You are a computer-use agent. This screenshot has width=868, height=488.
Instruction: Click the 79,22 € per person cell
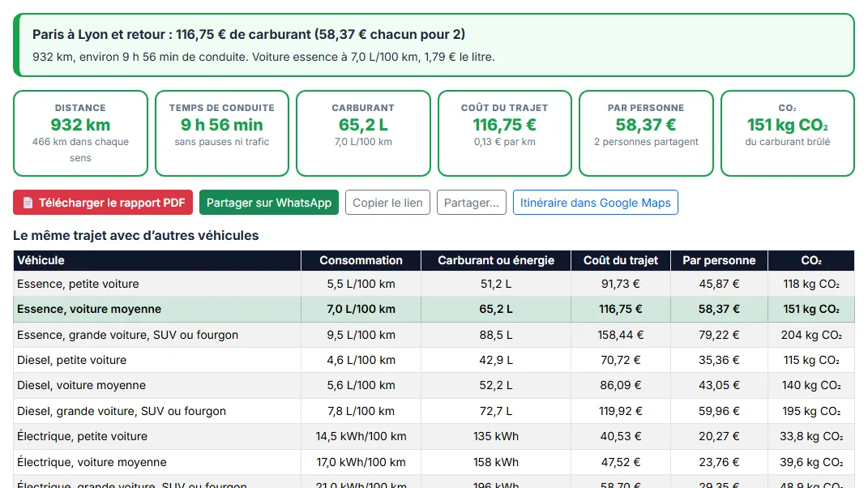719,335
